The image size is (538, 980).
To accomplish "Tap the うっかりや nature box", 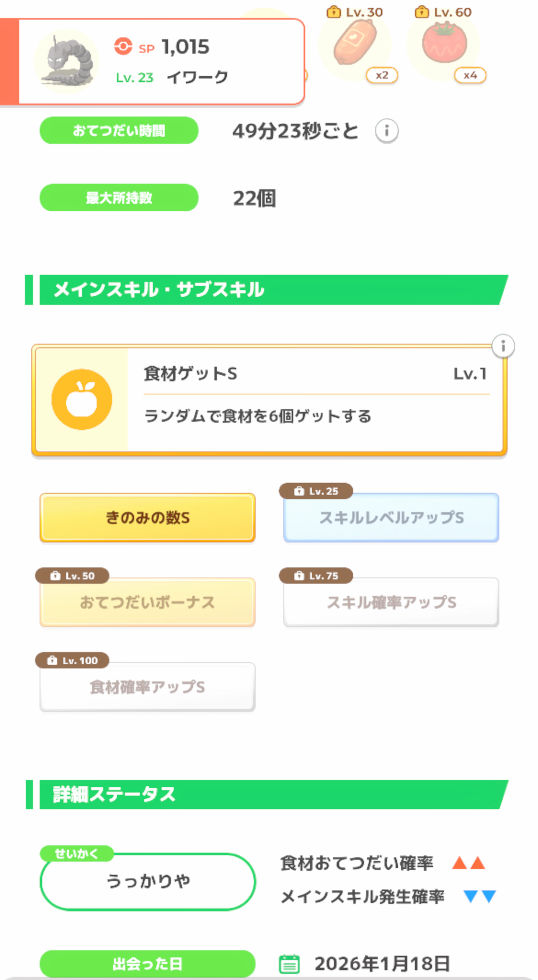I will 148,882.
